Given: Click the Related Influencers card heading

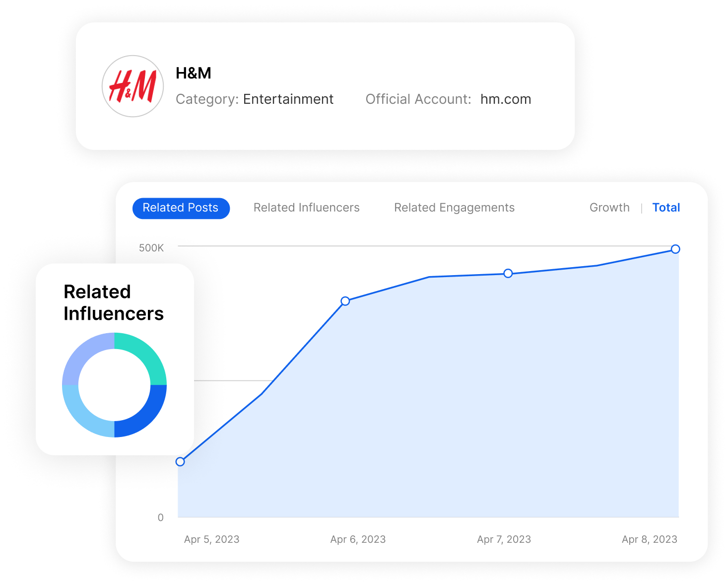Looking at the screenshot, I should click(x=114, y=303).
